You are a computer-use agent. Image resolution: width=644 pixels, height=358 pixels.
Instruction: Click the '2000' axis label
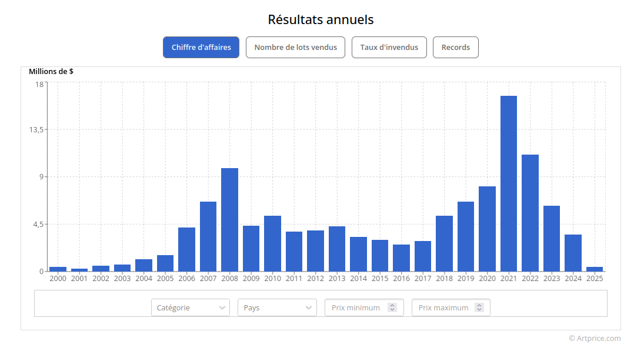pyautogui.click(x=58, y=279)
